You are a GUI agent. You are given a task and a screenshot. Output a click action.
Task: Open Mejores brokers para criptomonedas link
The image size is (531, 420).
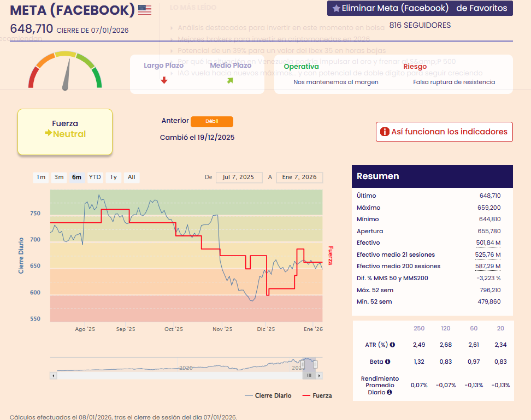[x=274, y=39]
